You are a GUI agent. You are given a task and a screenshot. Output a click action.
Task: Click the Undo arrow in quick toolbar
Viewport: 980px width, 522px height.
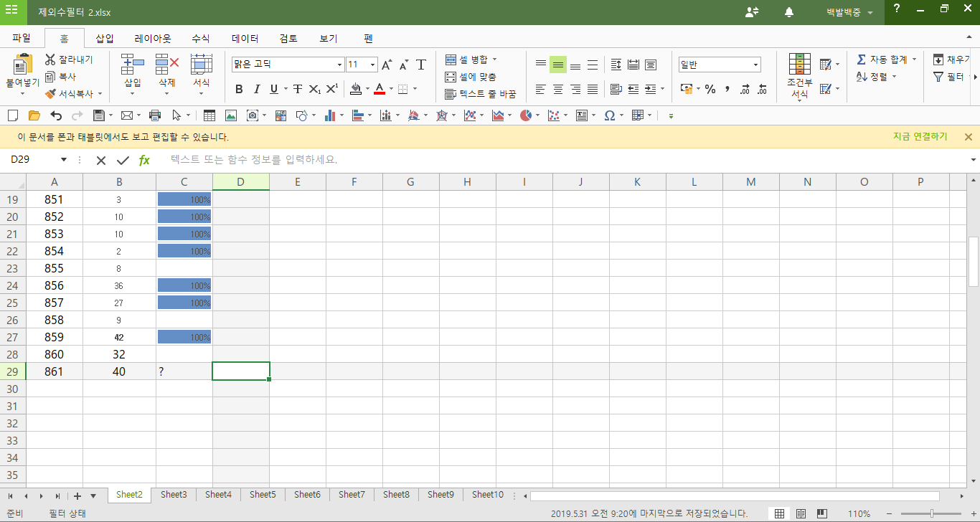(56, 115)
